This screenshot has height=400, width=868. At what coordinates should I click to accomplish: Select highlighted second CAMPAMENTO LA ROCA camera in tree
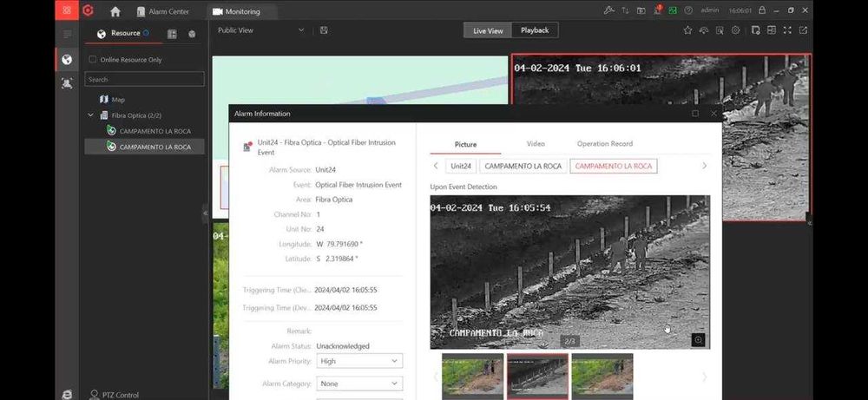coord(144,147)
